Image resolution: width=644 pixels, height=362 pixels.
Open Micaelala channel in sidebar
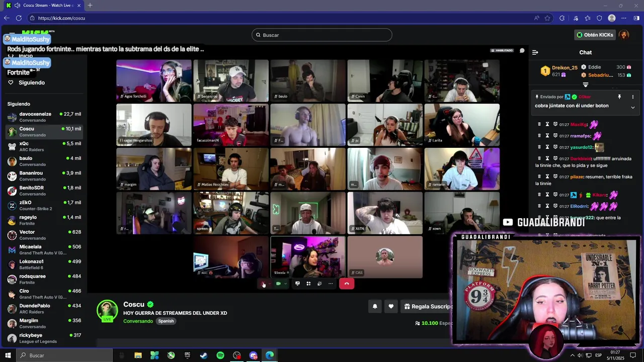(x=44, y=249)
